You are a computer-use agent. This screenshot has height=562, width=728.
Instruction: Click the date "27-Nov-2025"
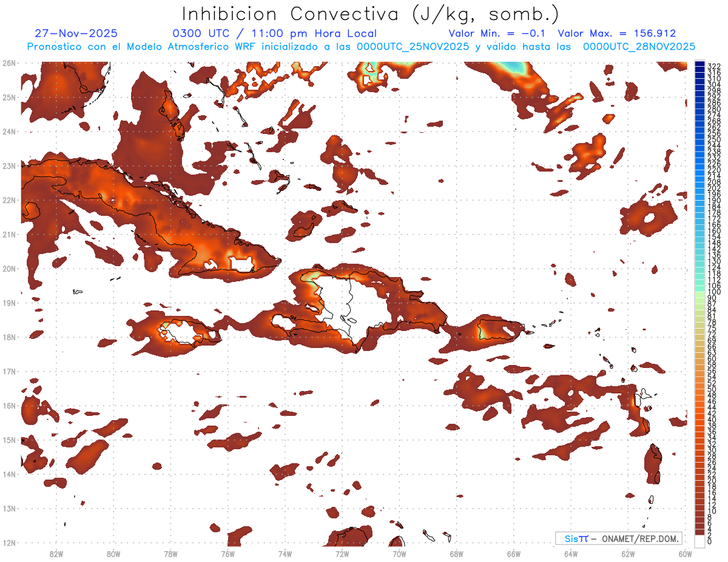[x=76, y=33]
